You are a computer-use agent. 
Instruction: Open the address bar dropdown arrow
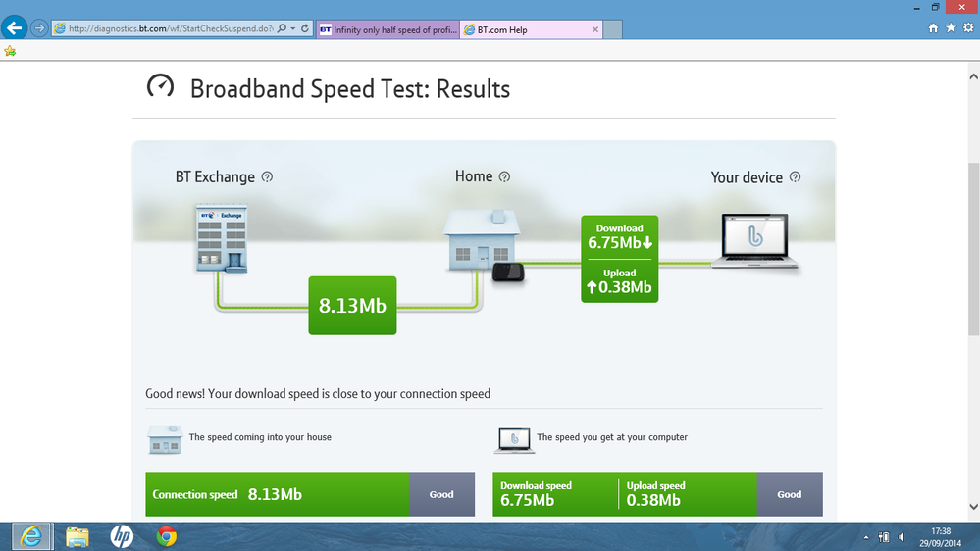(x=292, y=28)
